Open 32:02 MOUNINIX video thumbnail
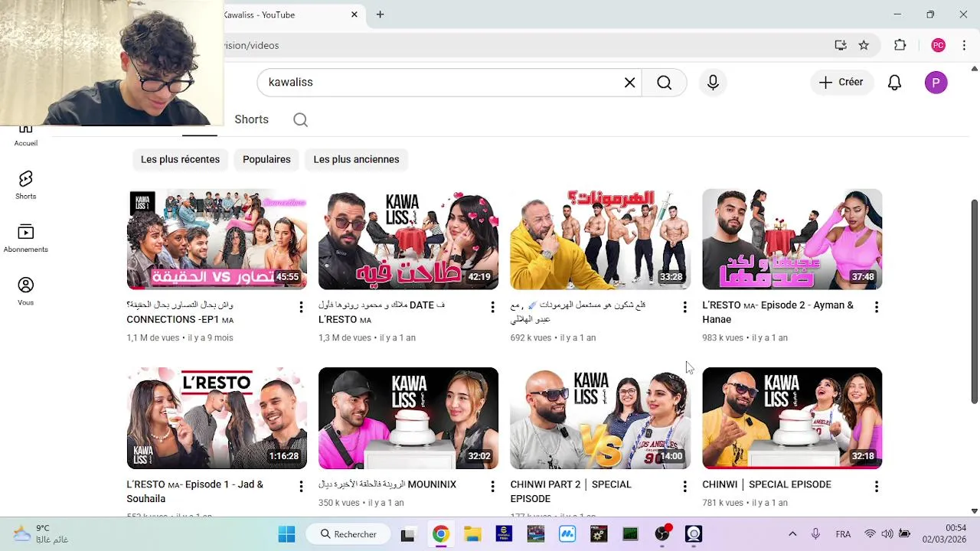This screenshot has width=980, height=551. click(x=408, y=418)
